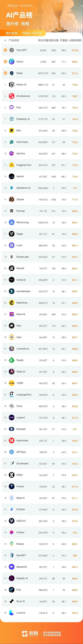Click the first place gold medal badge
83x644 pixels.
coord(5,50)
